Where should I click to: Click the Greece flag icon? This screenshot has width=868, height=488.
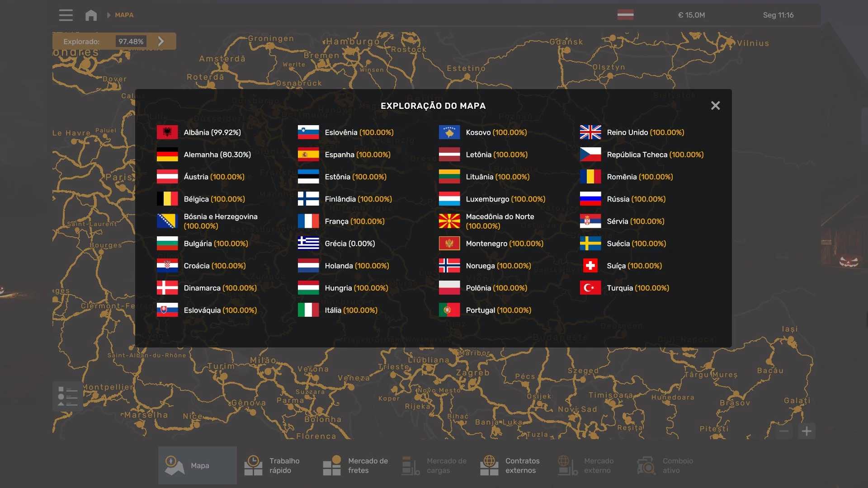pos(308,244)
